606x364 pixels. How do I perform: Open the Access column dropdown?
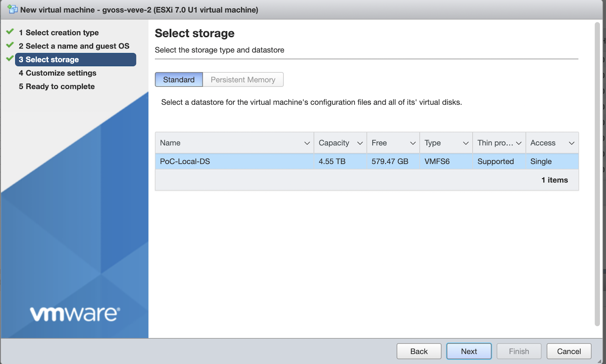point(572,143)
